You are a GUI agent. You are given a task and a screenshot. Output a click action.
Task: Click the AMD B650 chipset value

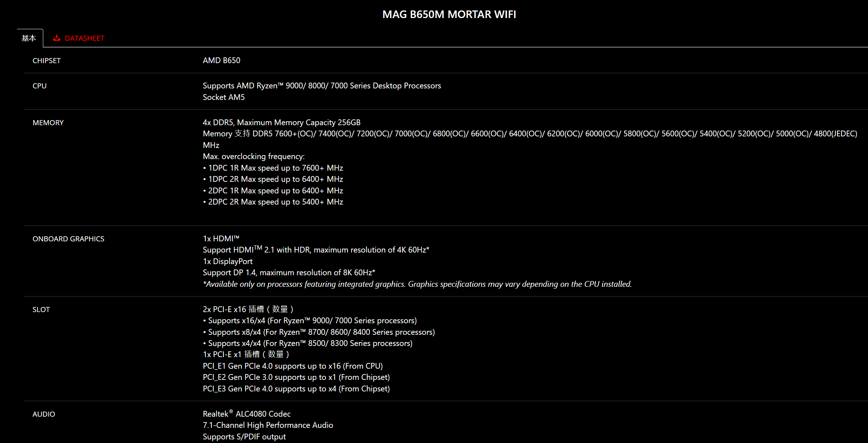point(221,60)
